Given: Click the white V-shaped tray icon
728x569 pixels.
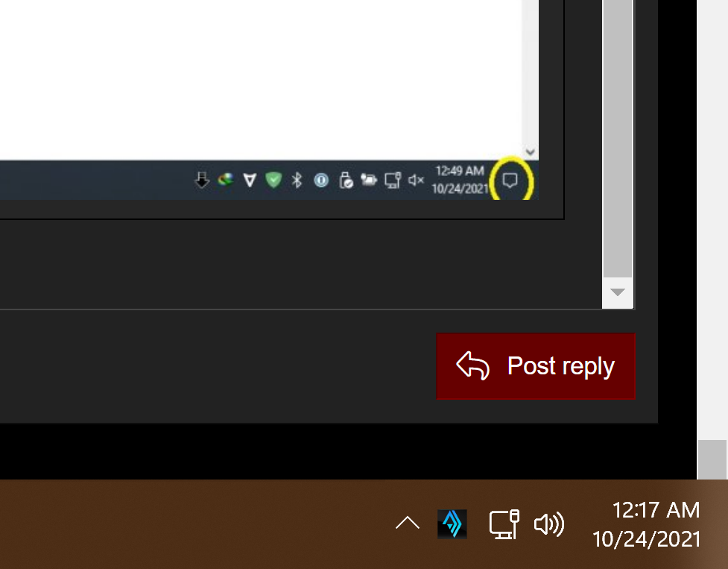Looking at the screenshot, I should click(x=250, y=180).
